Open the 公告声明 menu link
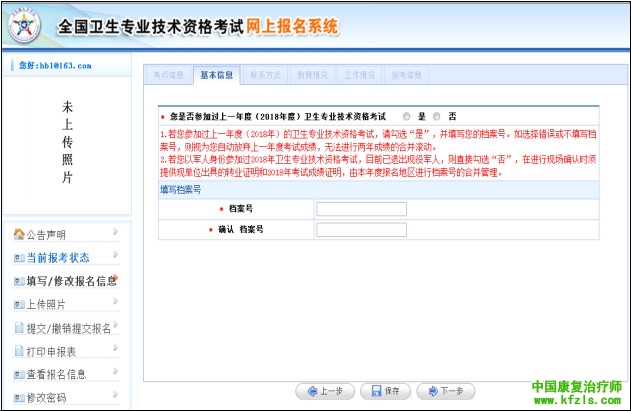This screenshot has height=412, width=631. (46, 235)
